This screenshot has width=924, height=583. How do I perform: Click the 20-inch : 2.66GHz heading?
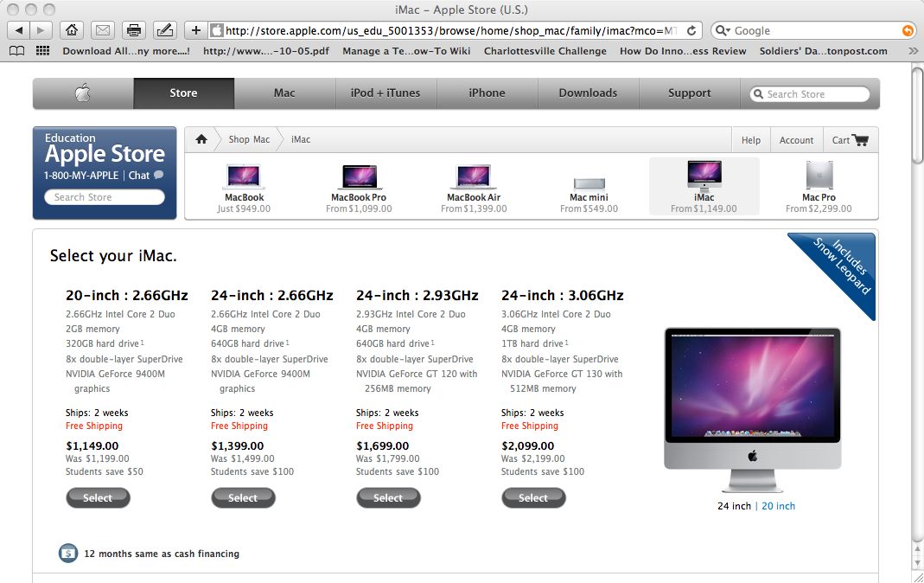(127, 295)
